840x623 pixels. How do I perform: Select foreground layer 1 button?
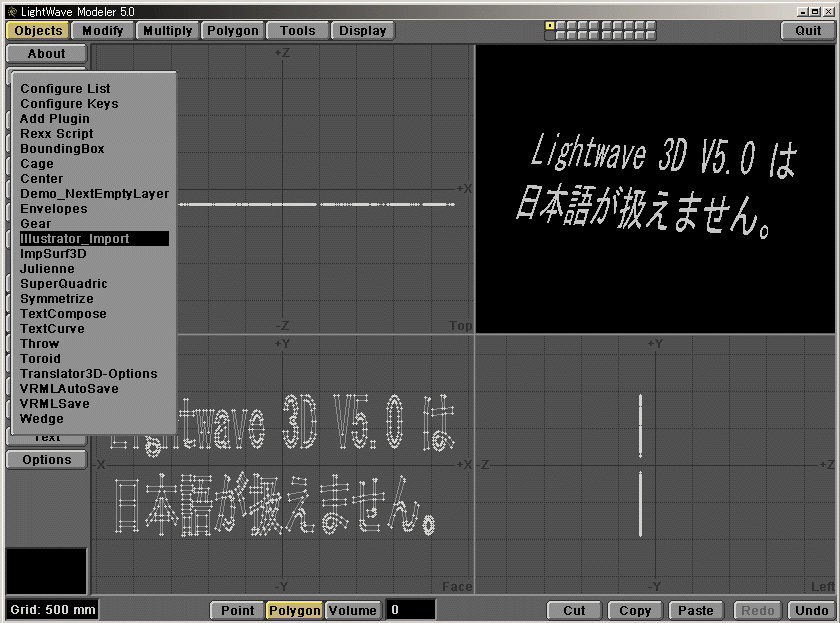[x=550, y=25]
